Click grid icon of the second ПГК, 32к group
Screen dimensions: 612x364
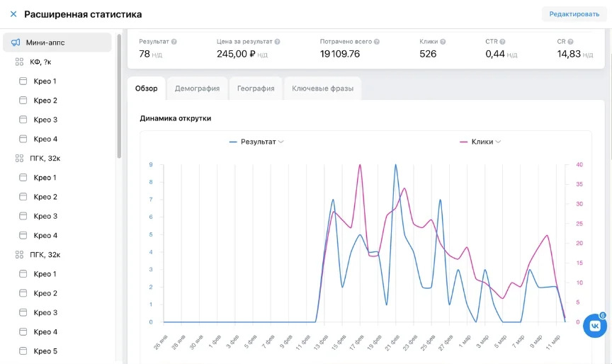coord(19,255)
